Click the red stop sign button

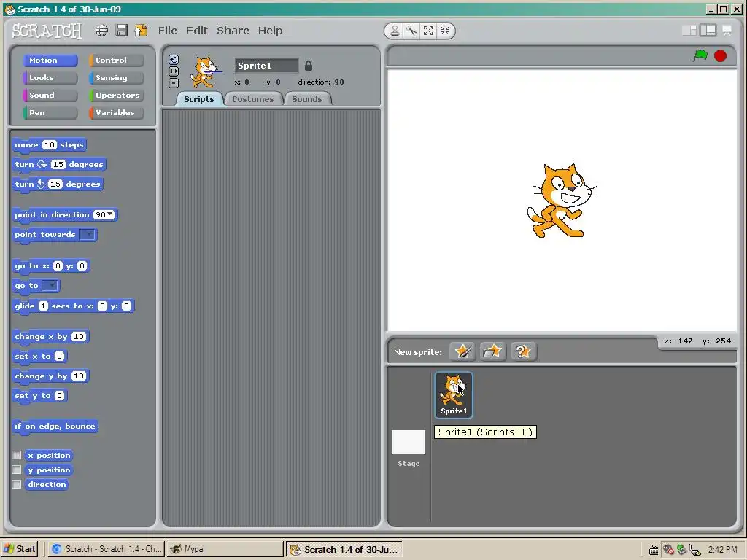click(720, 55)
